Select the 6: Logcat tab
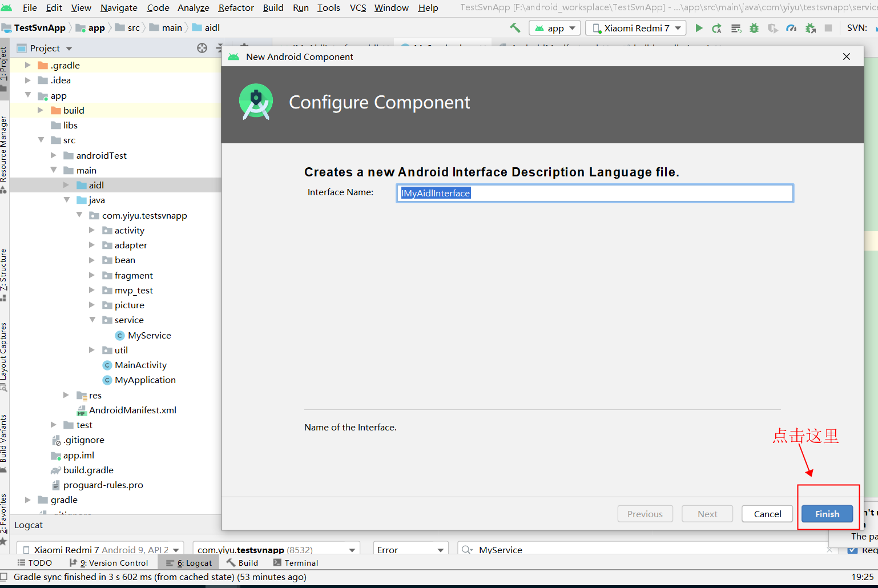 pos(189,563)
